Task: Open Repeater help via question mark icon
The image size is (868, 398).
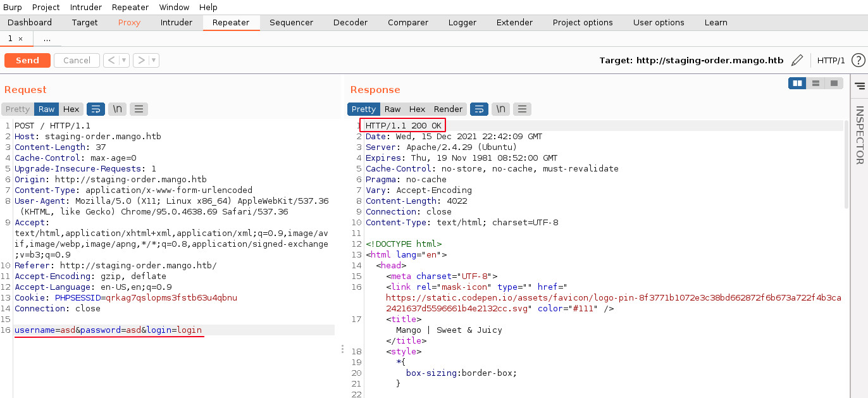Action: click(858, 61)
